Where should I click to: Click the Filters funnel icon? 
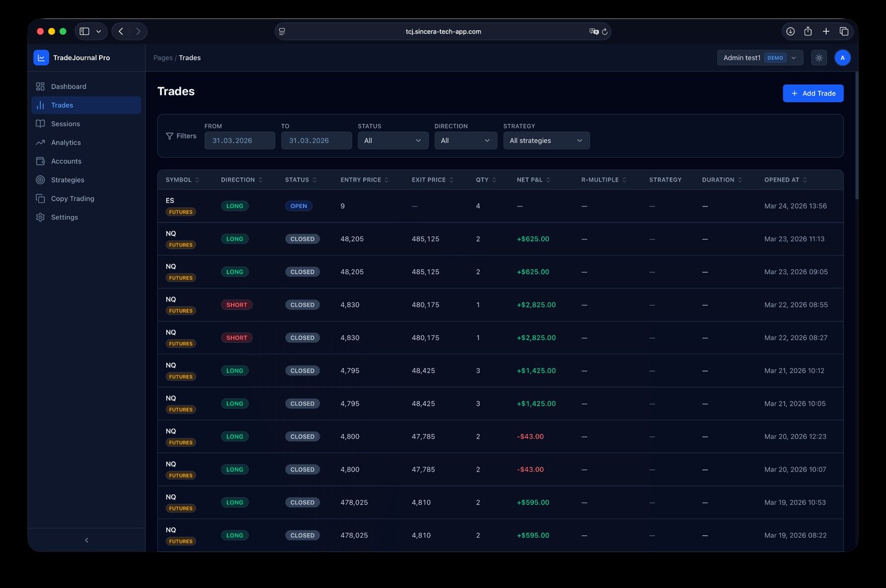[169, 136]
